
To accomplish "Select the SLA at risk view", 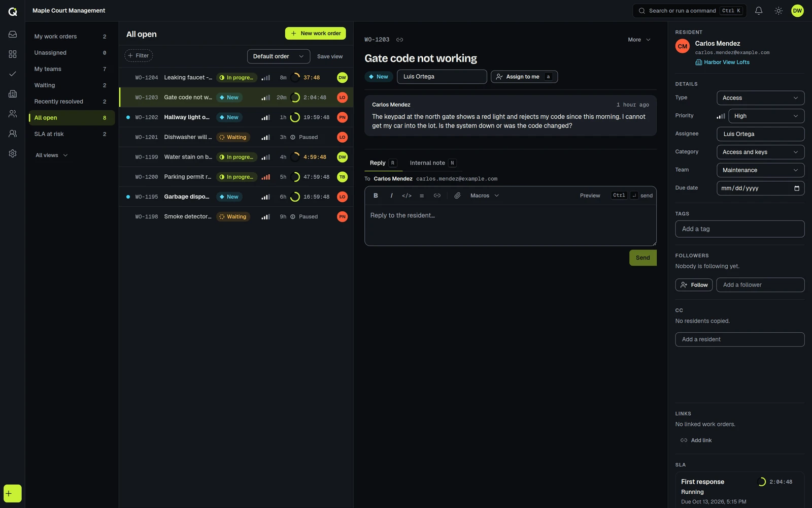I will [72, 134].
